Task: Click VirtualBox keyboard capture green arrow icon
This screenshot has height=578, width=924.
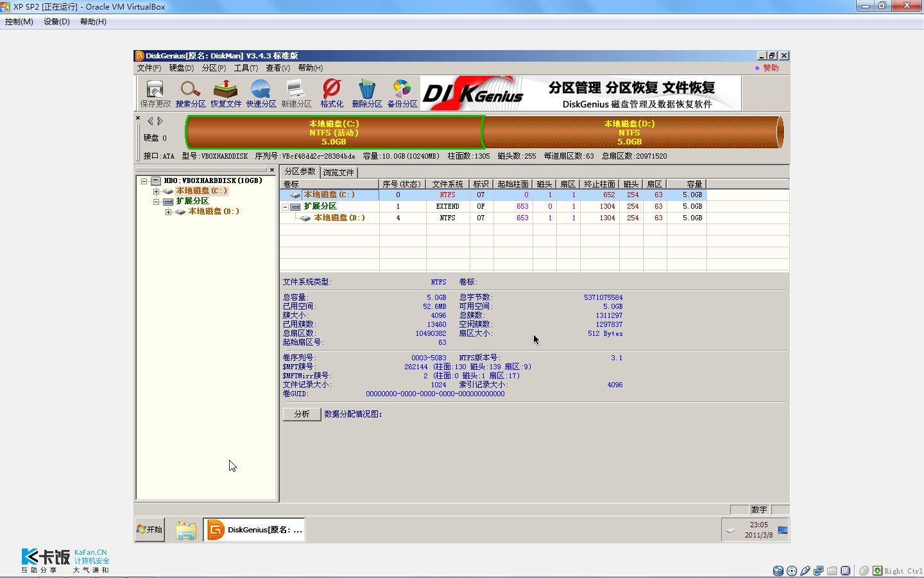Action: click(x=877, y=570)
